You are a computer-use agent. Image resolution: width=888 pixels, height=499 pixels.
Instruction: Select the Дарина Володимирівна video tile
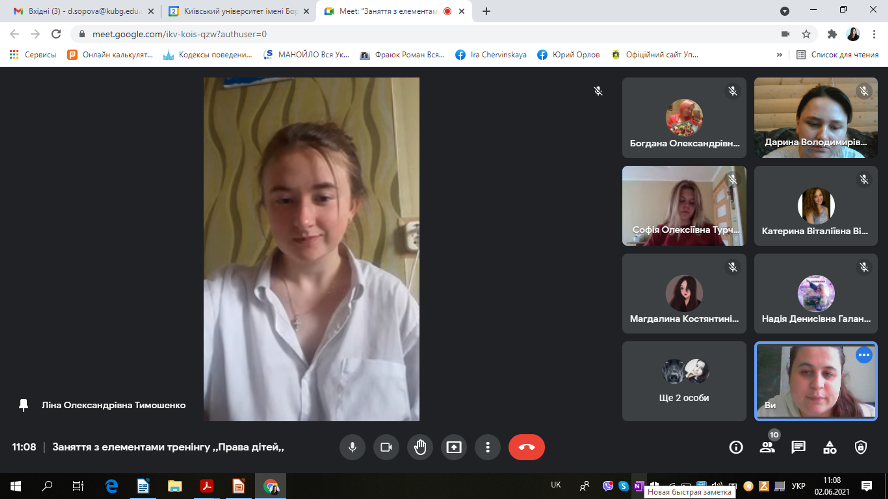(816, 118)
